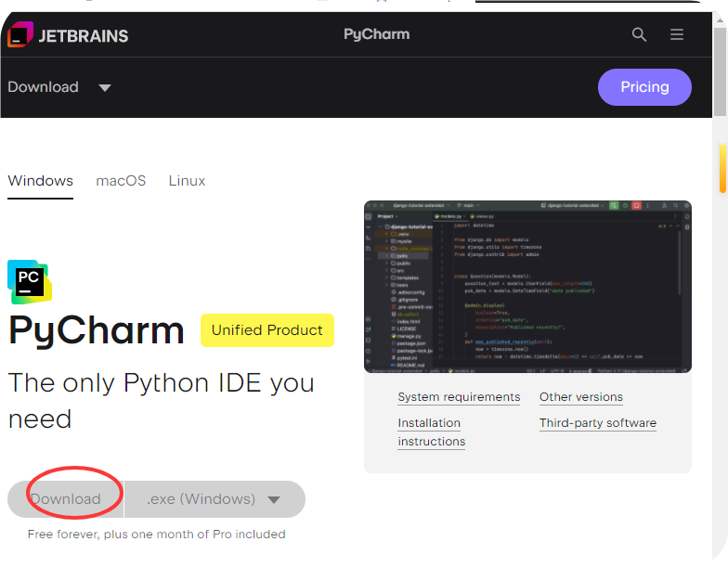Switch to the macOS tab
Screen dimensions: 728x567
click(121, 181)
